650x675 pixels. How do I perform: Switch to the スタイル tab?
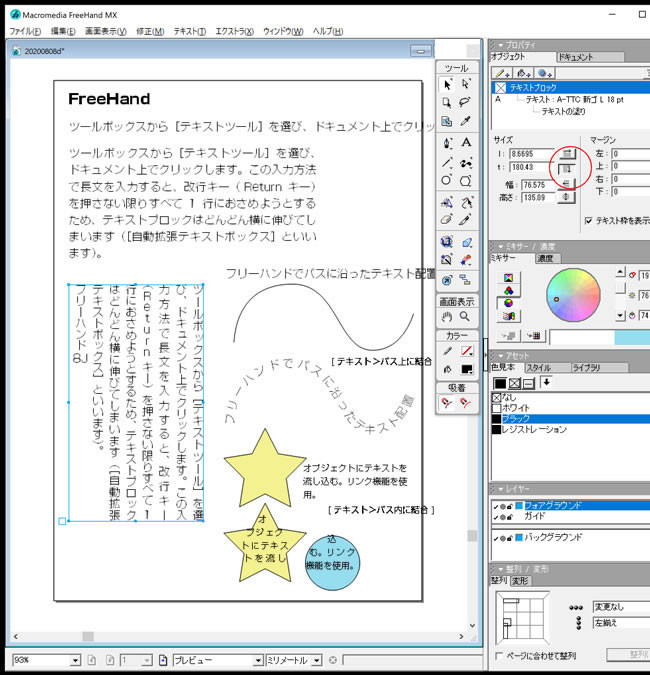(x=546, y=368)
